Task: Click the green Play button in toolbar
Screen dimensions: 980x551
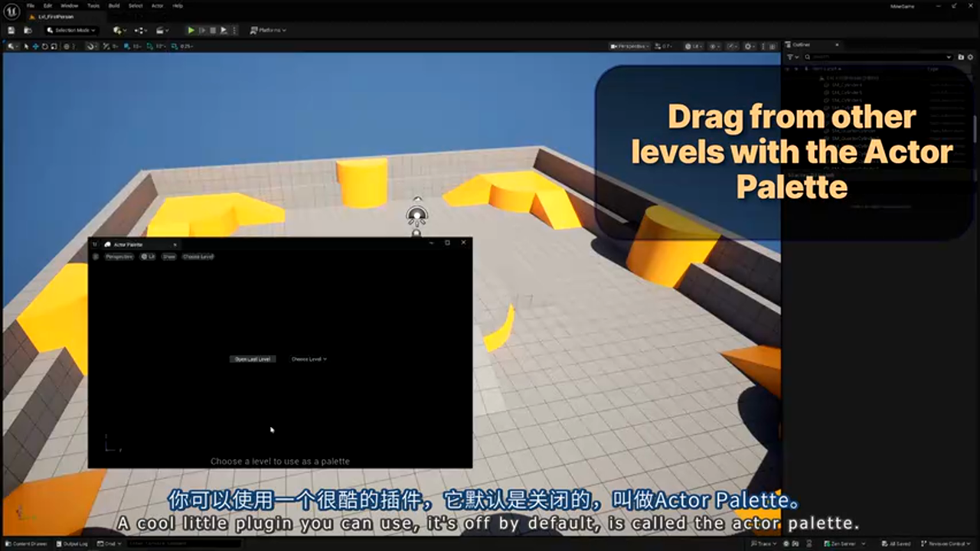Action: point(191,31)
